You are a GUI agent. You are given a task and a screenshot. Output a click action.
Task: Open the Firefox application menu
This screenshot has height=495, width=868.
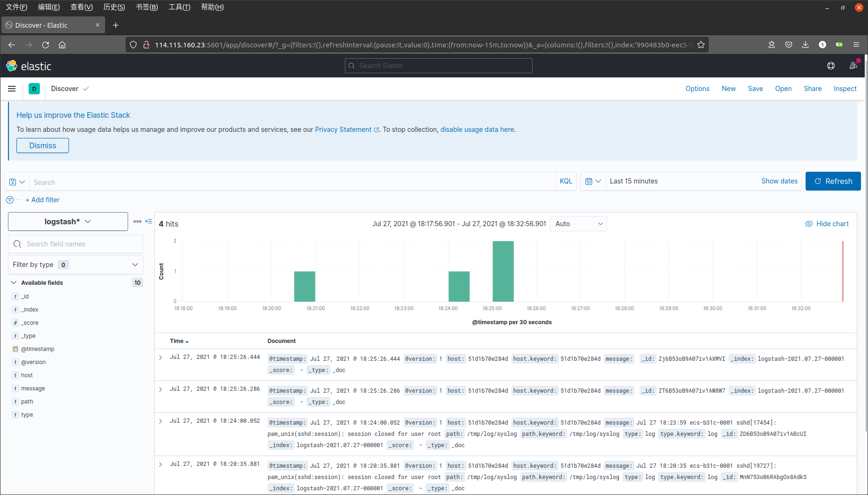856,45
